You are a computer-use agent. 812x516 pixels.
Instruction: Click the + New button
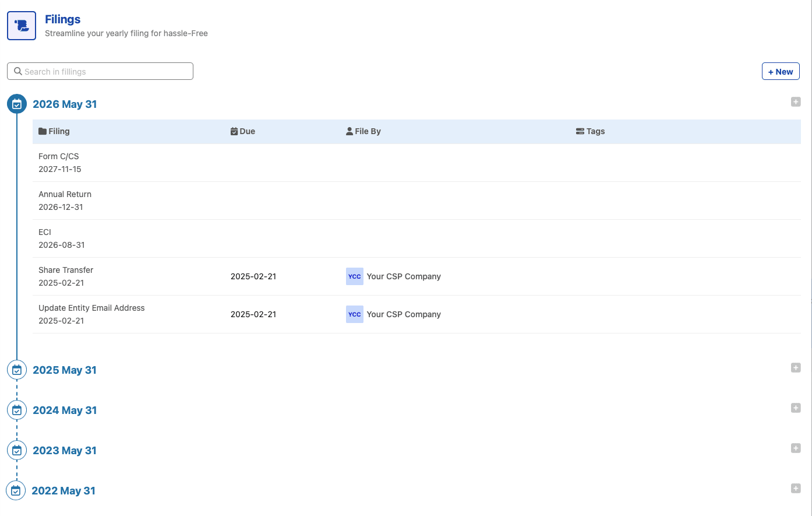click(x=781, y=72)
